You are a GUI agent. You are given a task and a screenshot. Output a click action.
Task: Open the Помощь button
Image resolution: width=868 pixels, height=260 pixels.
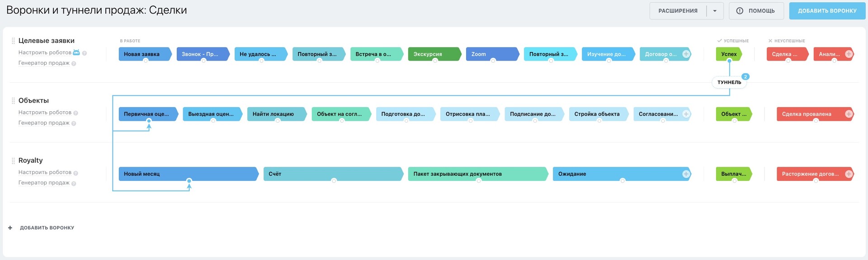pyautogui.click(x=755, y=11)
